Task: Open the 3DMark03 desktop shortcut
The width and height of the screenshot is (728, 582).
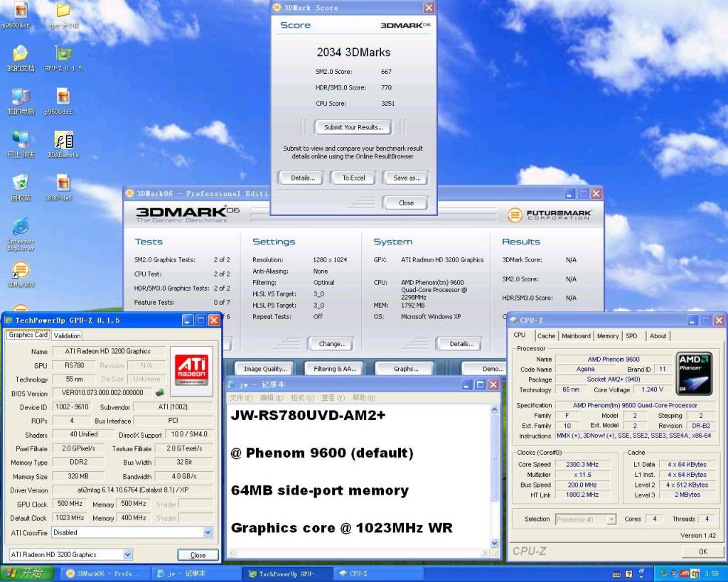Action: pyautogui.click(x=21, y=271)
